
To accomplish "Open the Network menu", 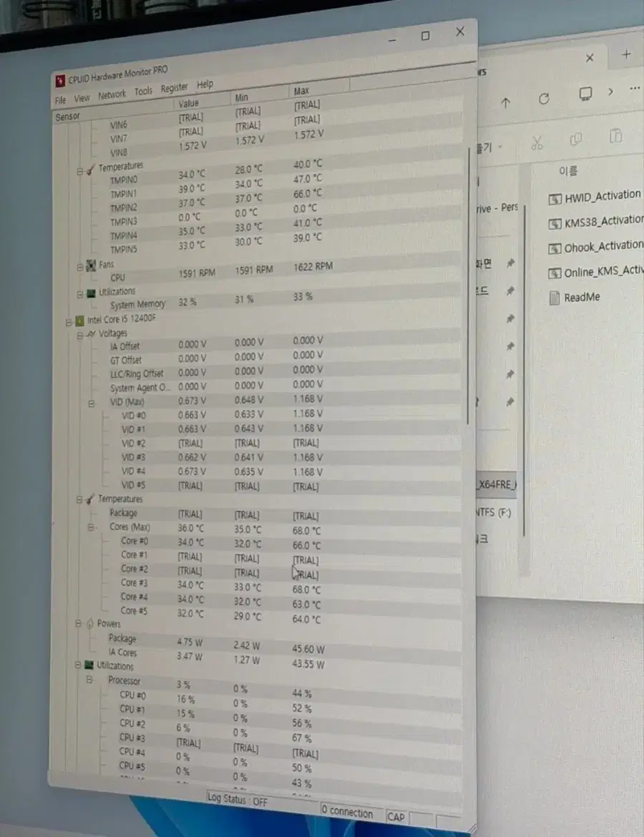I will (x=112, y=95).
